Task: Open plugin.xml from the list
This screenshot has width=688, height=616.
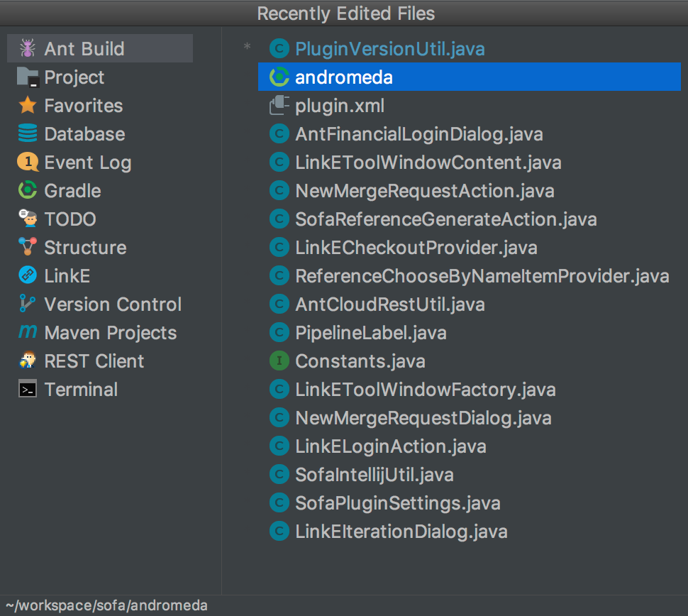Action: [x=470, y=105]
